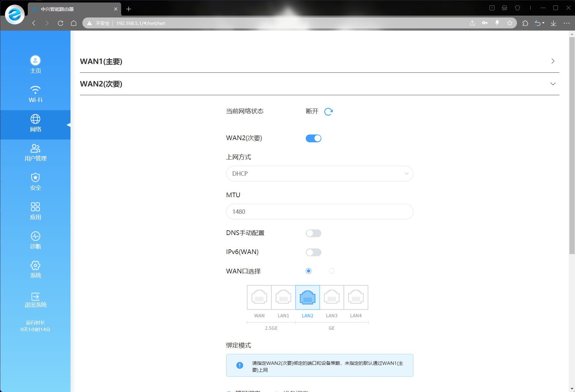The width and height of the screenshot is (575, 392).
Task: Open the 诊断 diagnostics section
Action: click(x=35, y=240)
